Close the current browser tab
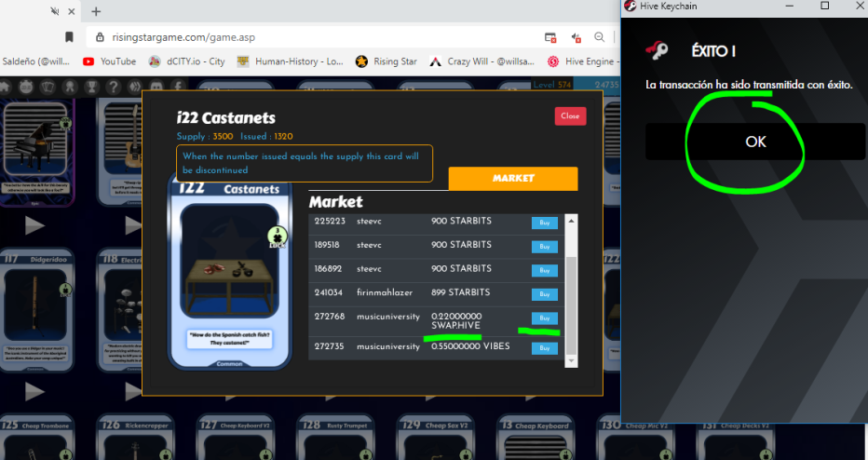Screen dimensions: 868x460 point(72,11)
